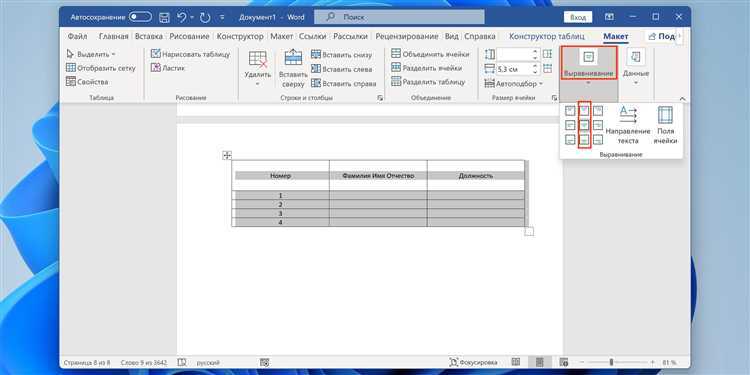The image size is (750, 375).
Task: Switch to the Ссылки tab
Action: coord(313,36)
